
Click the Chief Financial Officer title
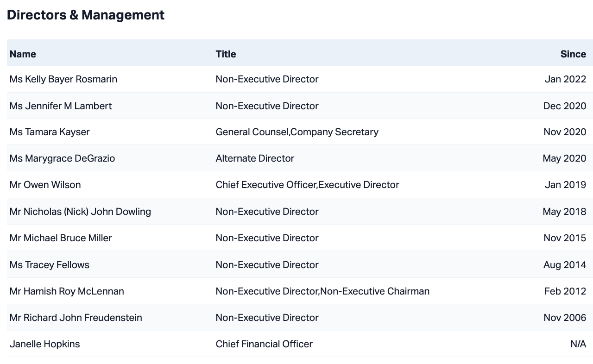tap(264, 344)
